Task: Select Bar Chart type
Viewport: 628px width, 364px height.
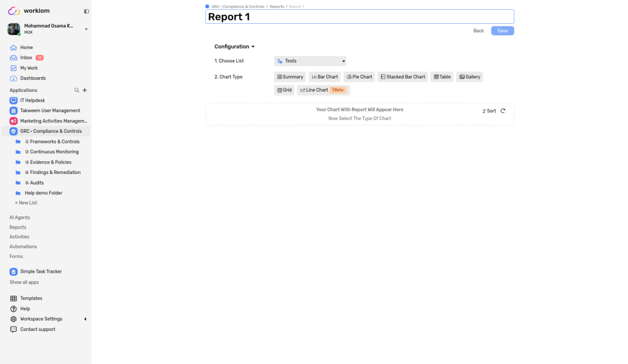Action: pyautogui.click(x=325, y=77)
